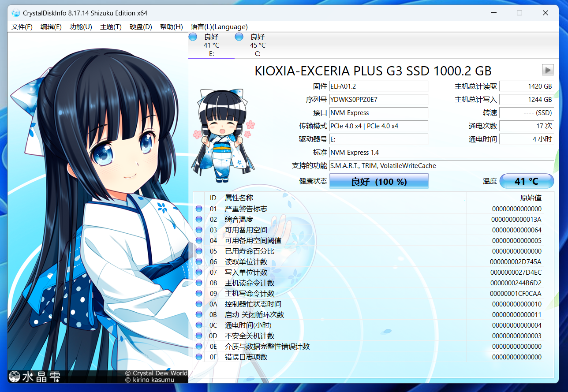Click the status orb for 介质与数据完整性错误计数
The height and width of the screenshot is (392, 568).
pyautogui.click(x=199, y=346)
